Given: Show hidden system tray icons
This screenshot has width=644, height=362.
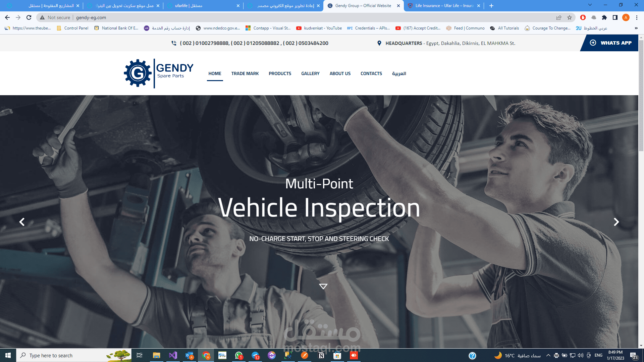Looking at the screenshot, I should tap(548, 355).
